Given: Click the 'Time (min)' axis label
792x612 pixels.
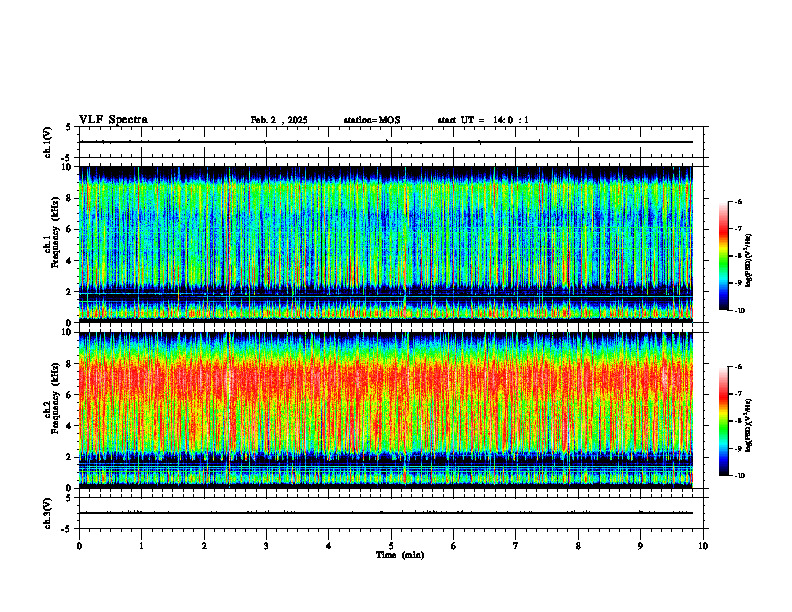Looking at the screenshot, I should tap(400, 555).
